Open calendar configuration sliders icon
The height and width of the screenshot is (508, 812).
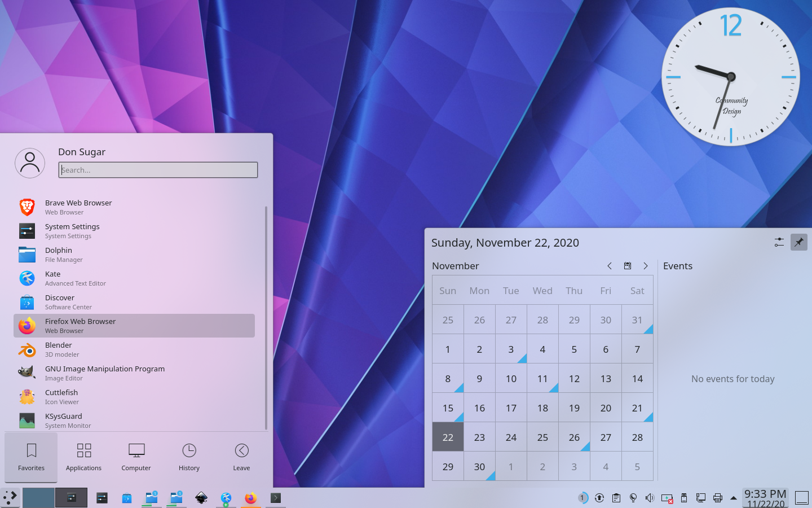coord(779,242)
